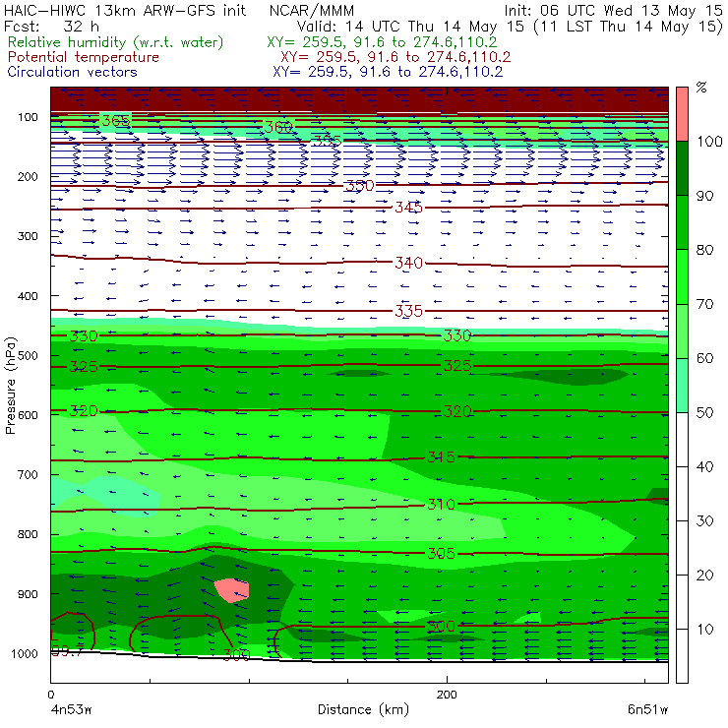
Task: Click the '0' distance axis tick label
Action: click(50, 695)
